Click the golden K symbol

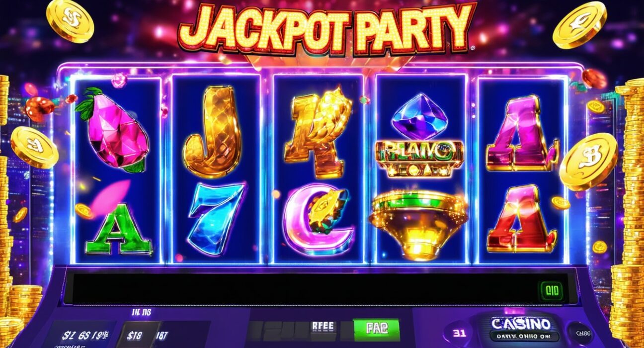tap(317, 131)
